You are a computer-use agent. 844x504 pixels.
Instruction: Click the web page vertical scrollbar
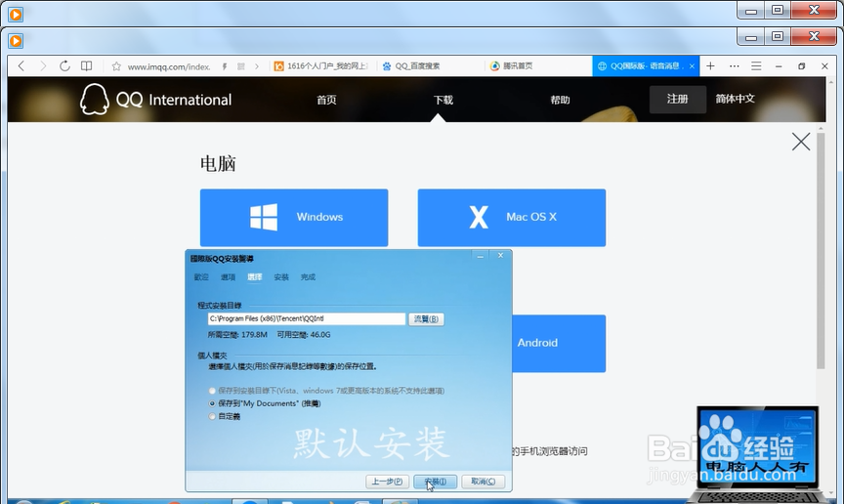click(821, 250)
